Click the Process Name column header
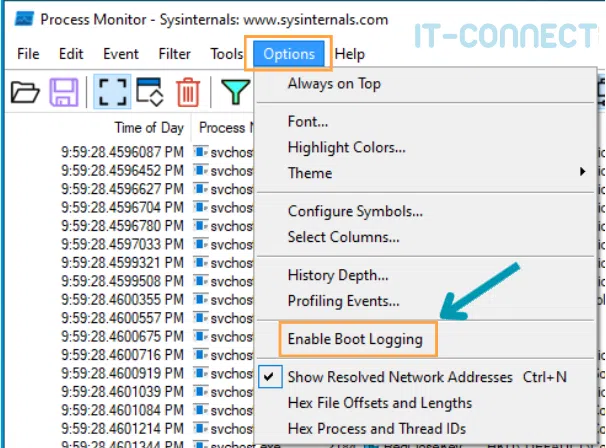606x448 pixels. click(225, 128)
